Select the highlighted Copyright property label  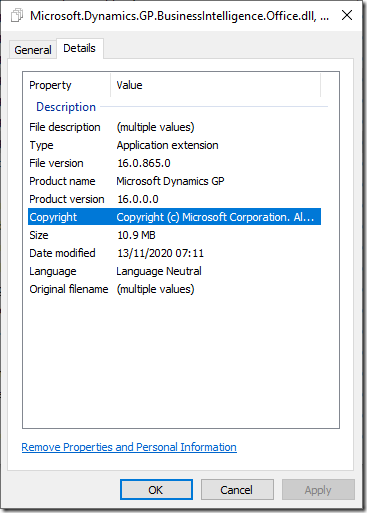53,217
